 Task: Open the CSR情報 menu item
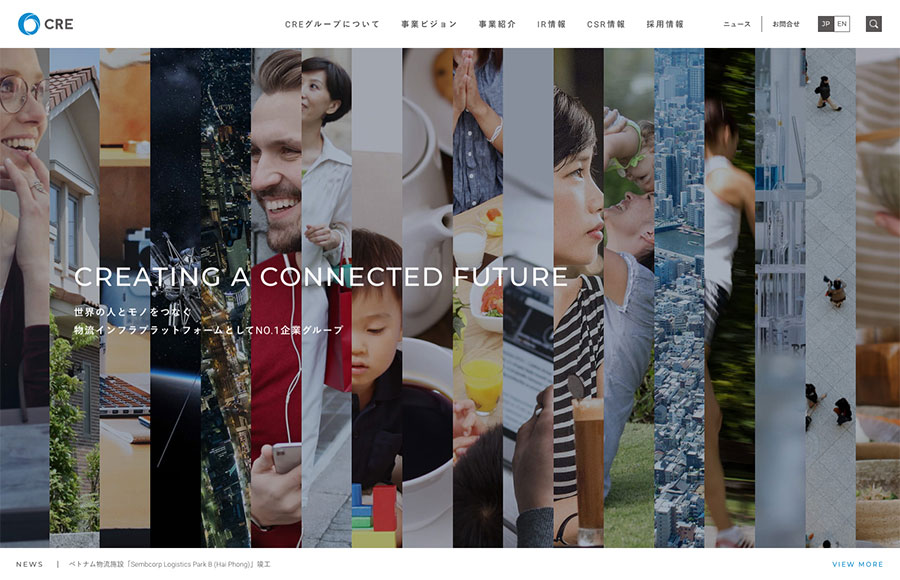point(606,24)
